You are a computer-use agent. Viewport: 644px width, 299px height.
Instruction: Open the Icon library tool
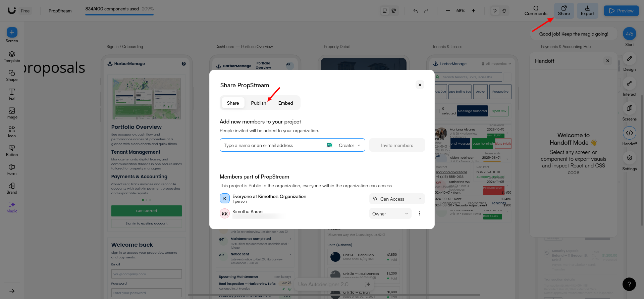[12, 132]
